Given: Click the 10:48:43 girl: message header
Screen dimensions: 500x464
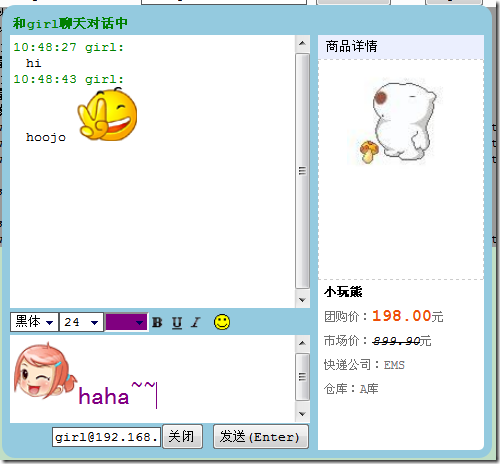Looking at the screenshot, I should (68, 79).
